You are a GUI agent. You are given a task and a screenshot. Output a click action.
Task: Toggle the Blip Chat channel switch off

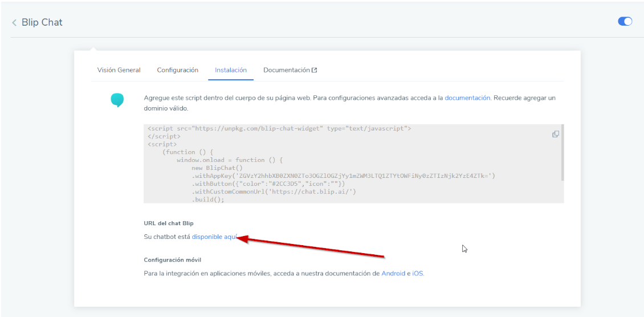(x=625, y=22)
